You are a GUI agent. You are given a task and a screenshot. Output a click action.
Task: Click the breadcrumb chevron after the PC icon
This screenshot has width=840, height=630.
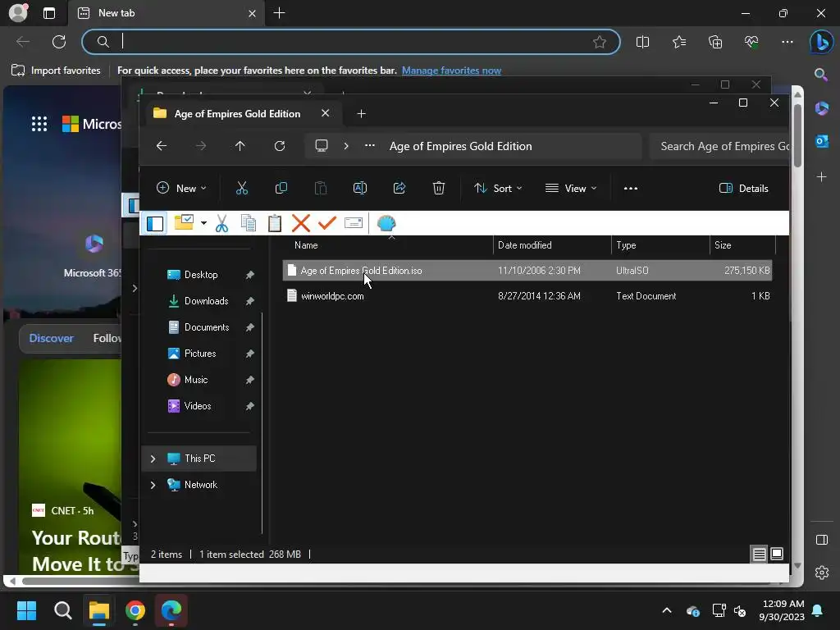pos(346,146)
